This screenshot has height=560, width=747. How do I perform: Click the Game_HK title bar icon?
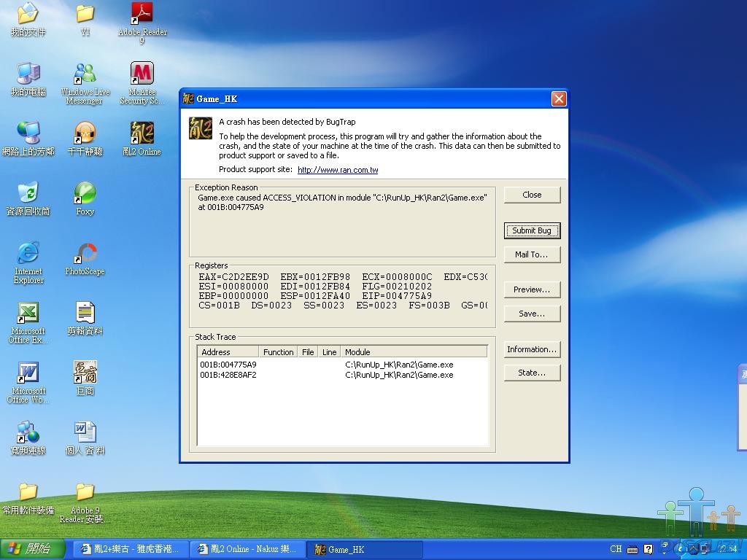click(189, 98)
